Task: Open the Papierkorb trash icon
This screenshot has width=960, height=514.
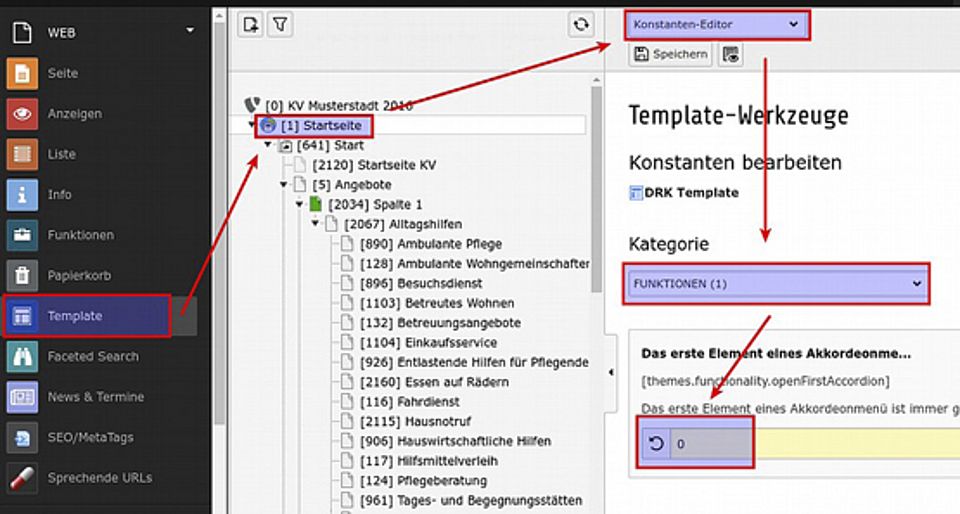Action: point(22,275)
